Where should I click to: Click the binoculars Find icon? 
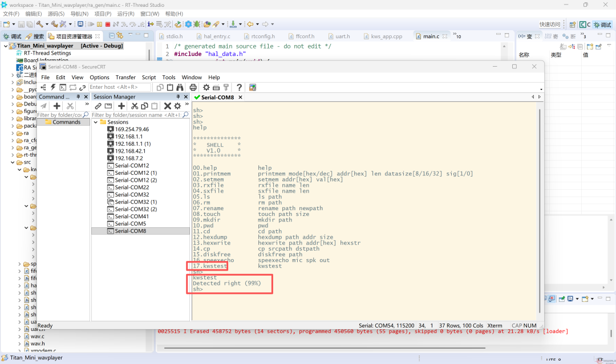tap(180, 87)
